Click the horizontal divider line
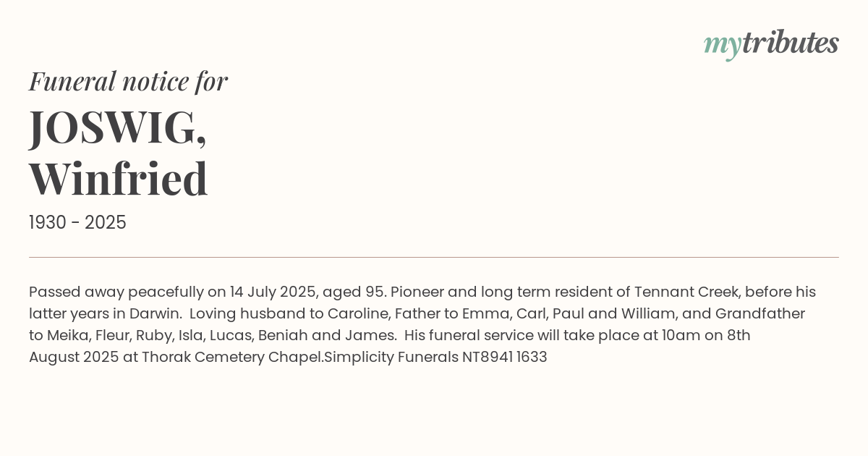The height and width of the screenshot is (456, 868). [x=434, y=257]
